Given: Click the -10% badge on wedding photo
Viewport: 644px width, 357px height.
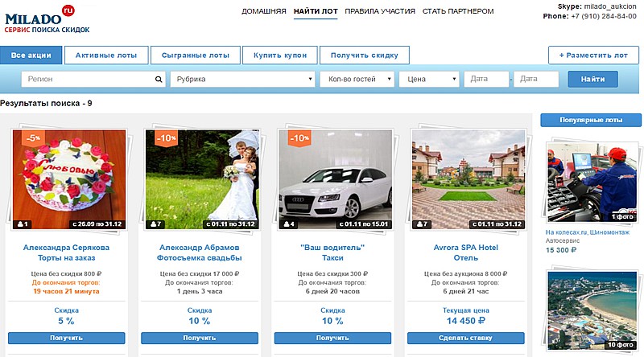Looking at the screenshot, I should [166, 137].
